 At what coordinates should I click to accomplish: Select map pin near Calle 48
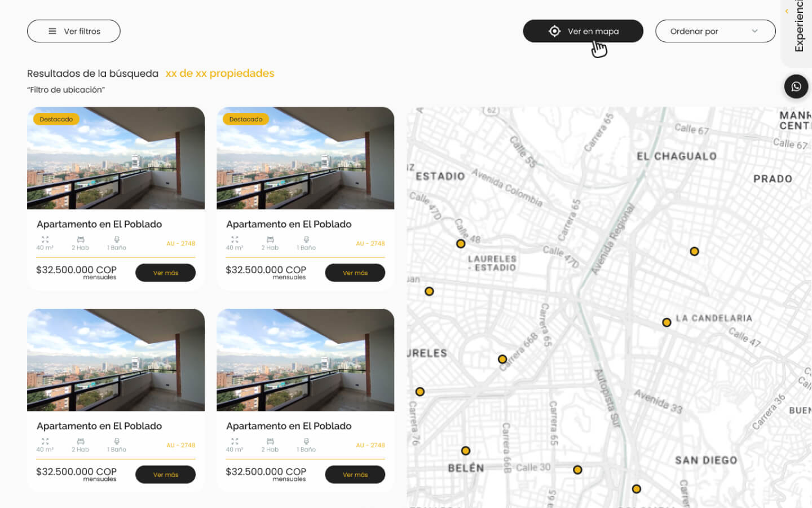point(461,244)
